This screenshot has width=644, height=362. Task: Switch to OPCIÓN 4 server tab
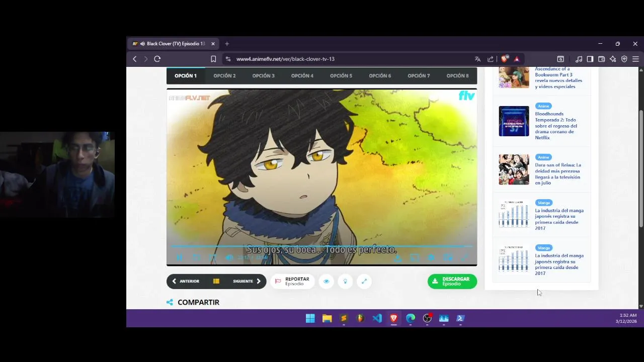point(302,75)
